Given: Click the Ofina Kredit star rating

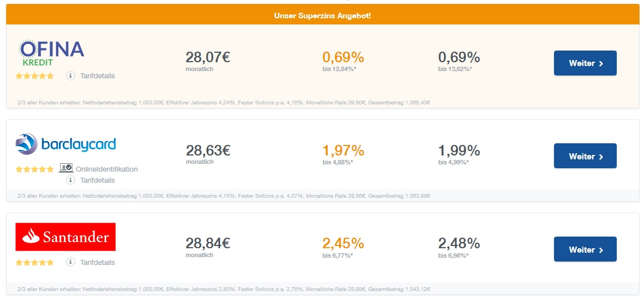Looking at the screenshot, I should pos(34,76).
